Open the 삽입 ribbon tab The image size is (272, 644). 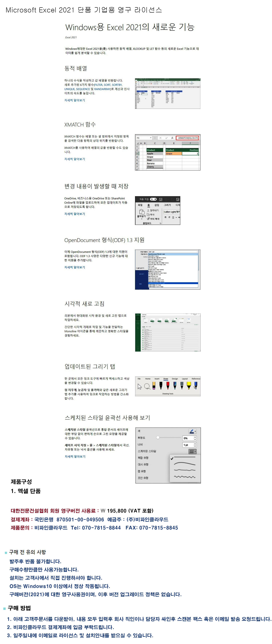(157, 205)
